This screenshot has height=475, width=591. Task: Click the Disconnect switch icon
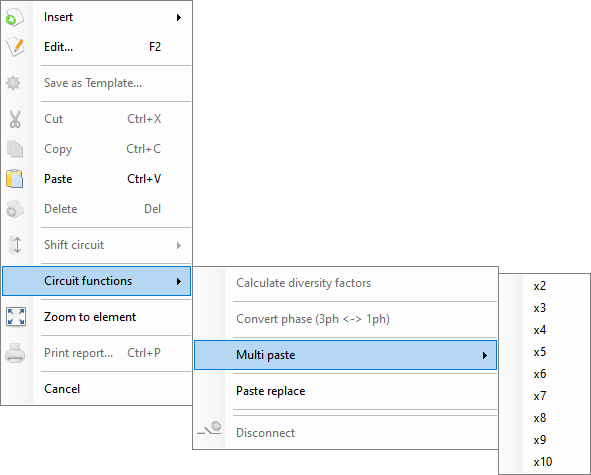(210, 429)
